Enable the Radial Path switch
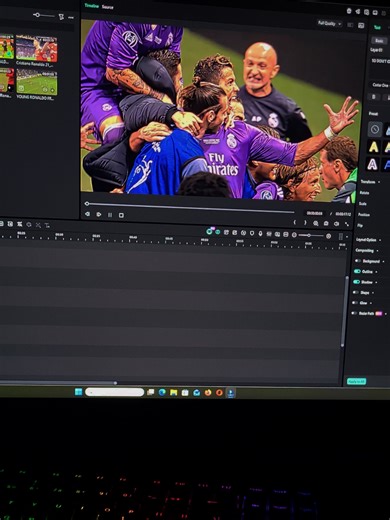 click(354, 313)
